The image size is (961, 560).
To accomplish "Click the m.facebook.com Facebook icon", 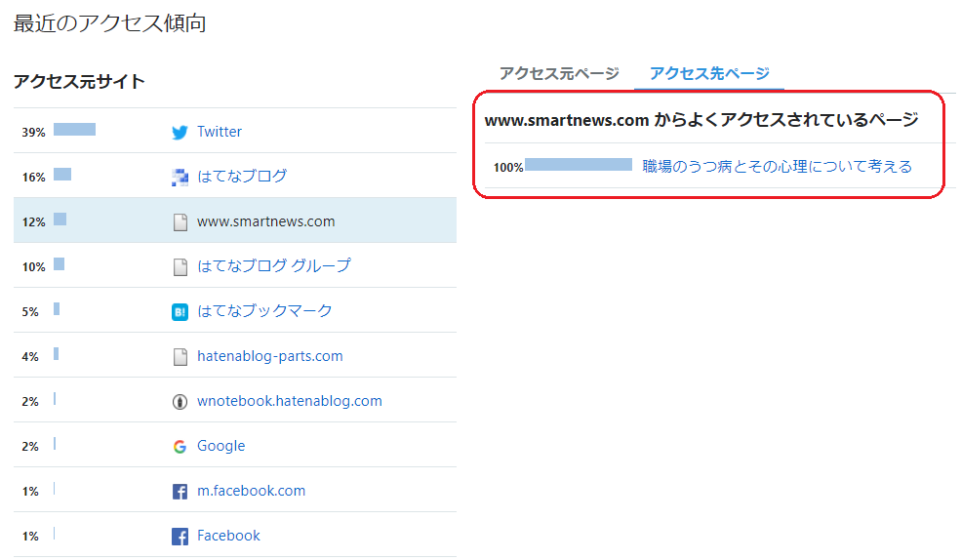I will 180,492.
